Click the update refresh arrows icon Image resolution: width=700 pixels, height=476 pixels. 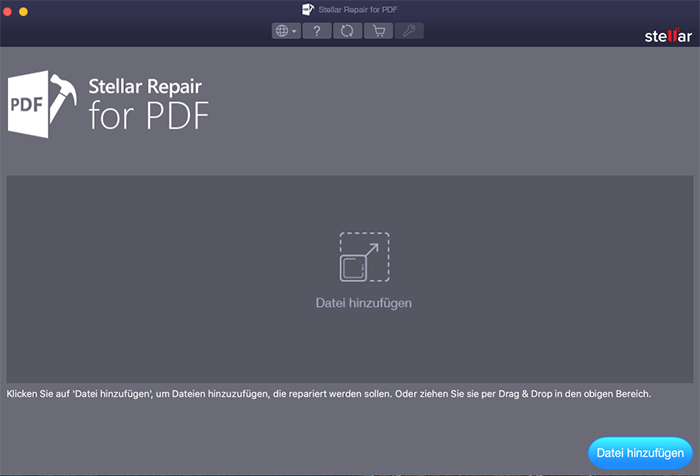(x=347, y=31)
